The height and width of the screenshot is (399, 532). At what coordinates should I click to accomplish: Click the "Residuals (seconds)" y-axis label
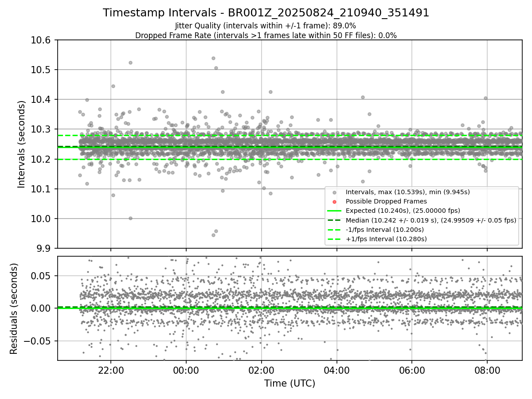(14, 309)
